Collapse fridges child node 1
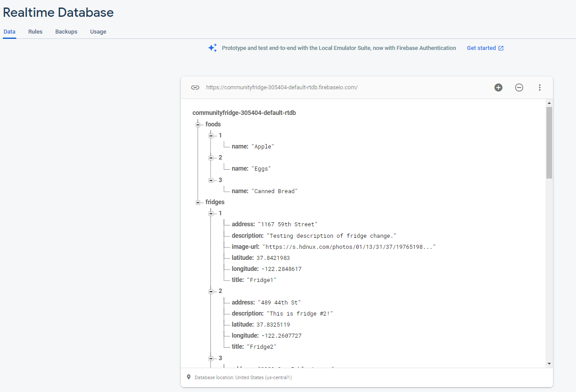 (x=211, y=213)
